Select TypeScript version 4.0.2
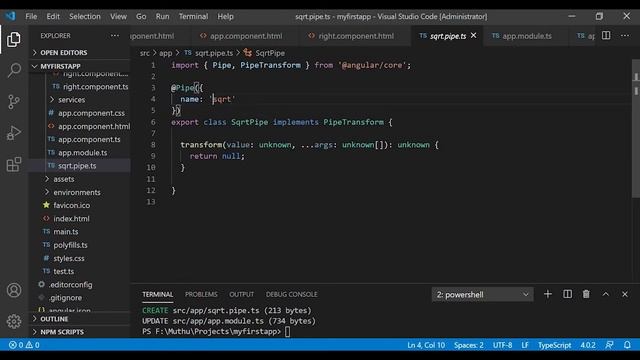 (588, 345)
